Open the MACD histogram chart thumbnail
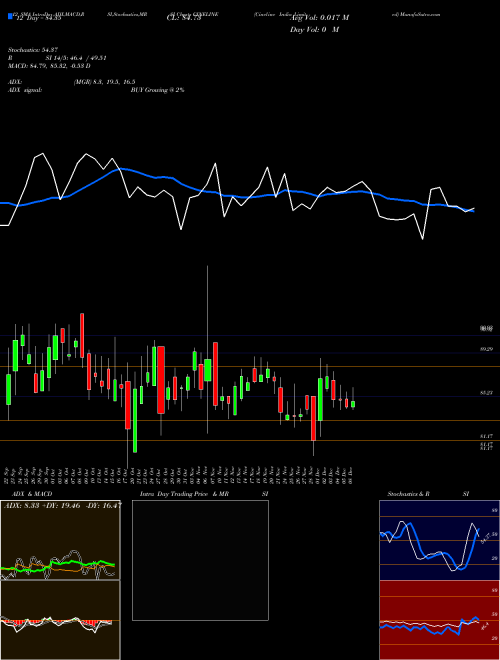Image resolution: width=500 pixels, height=660 pixels. pyautogui.click(x=60, y=620)
